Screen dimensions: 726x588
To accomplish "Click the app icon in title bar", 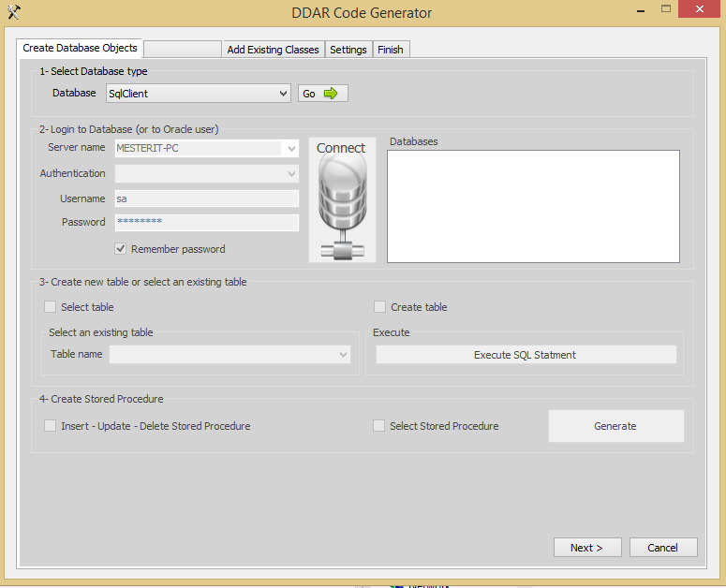I will (13, 12).
